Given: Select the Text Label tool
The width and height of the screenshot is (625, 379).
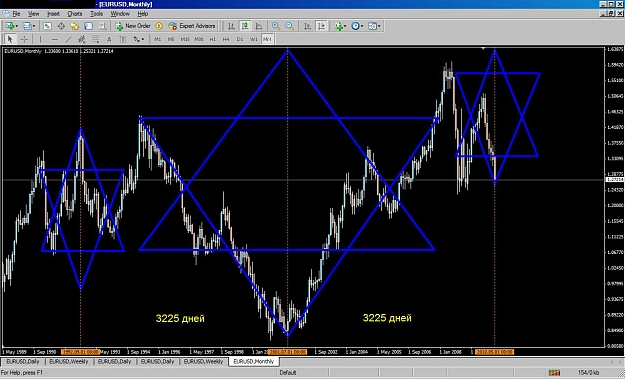Looking at the screenshot, I should [123, 39].
